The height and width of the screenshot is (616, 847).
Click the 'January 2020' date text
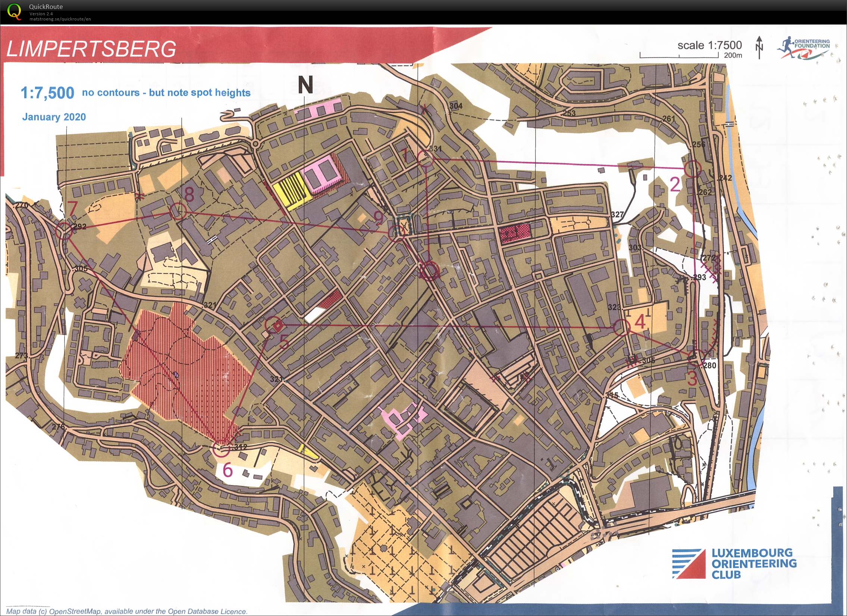54,117
